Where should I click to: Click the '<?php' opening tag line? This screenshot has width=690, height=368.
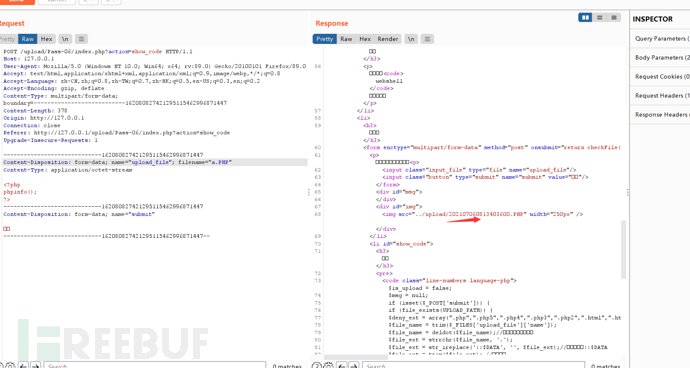click(12, 184)
